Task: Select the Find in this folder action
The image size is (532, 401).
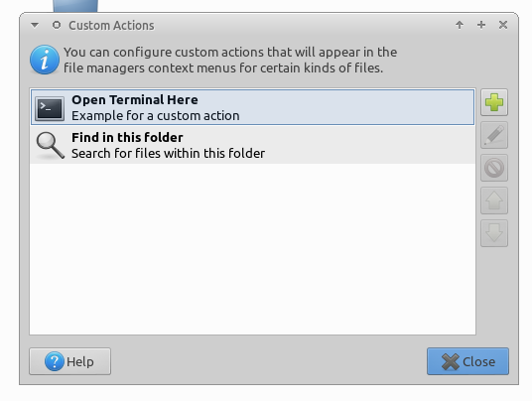Action: click(252, 145)
